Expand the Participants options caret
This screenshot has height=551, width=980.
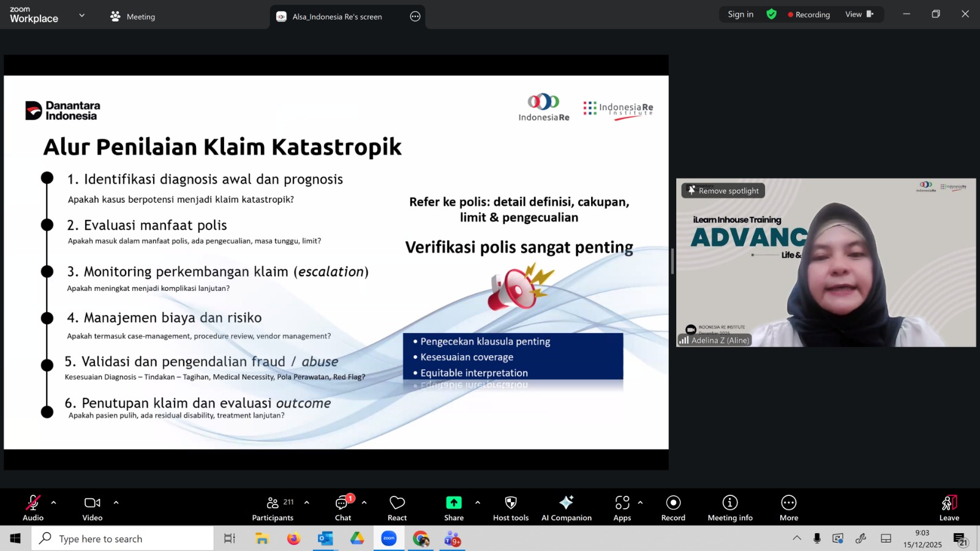(x=307, y=503)
